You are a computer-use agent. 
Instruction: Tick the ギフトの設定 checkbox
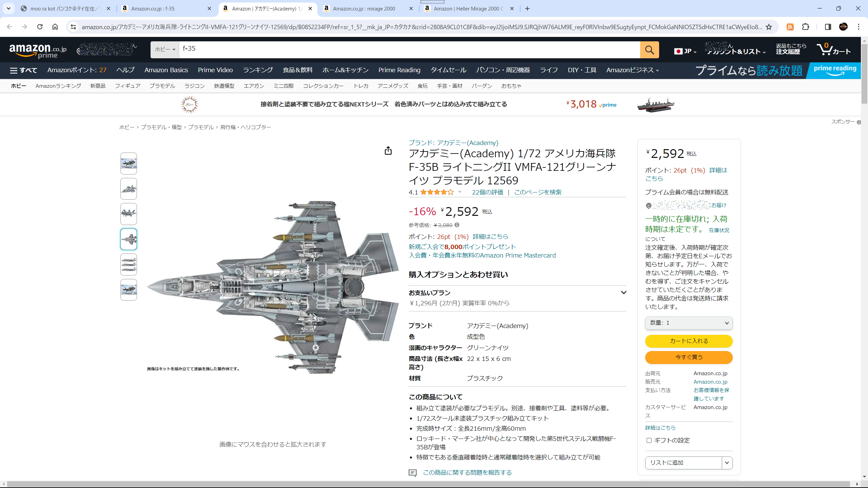pyautogui.click(x=649, y=441)
